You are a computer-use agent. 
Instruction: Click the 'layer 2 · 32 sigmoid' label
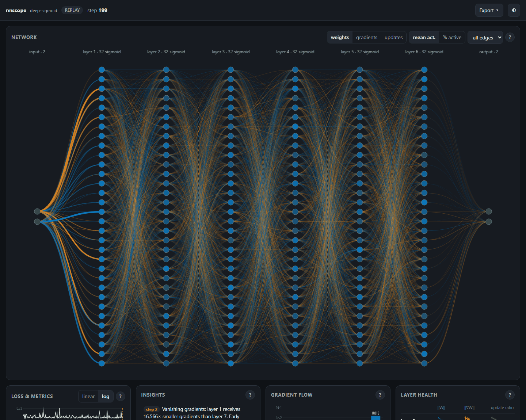pyautogui.click(x=166, y=52)
